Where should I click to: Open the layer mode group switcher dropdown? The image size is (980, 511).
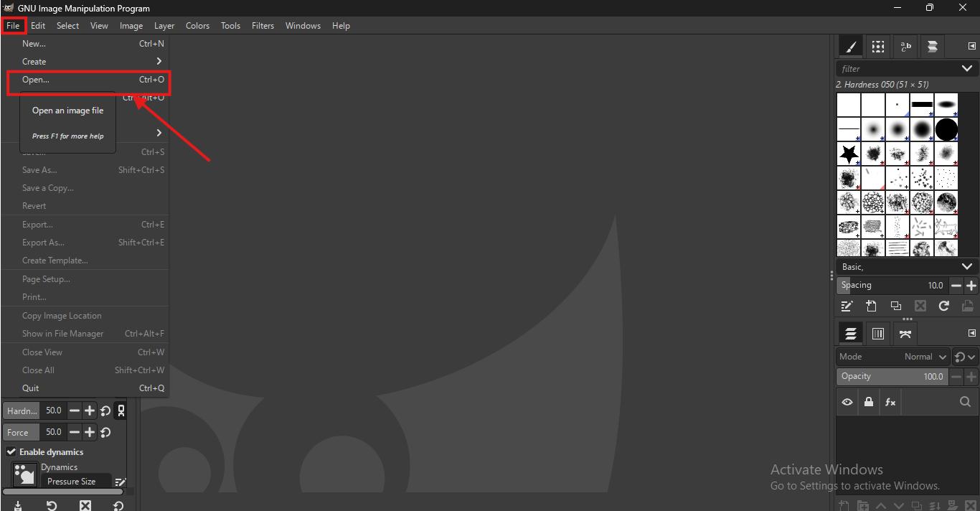(965, 357)
